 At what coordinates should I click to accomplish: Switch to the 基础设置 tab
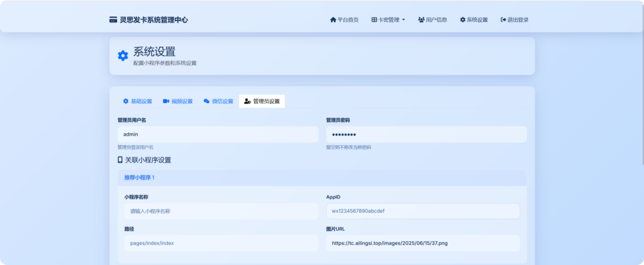pyautogui.click(x=137, y=101)
